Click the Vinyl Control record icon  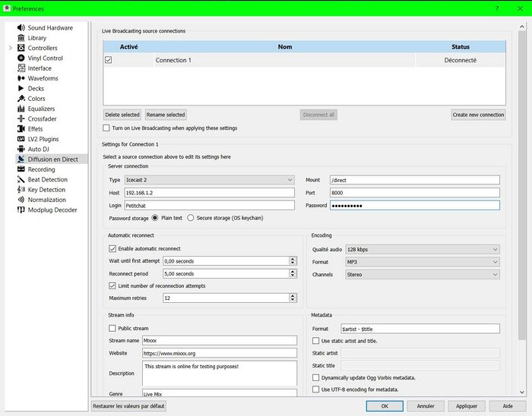click(x=21, y=58)
